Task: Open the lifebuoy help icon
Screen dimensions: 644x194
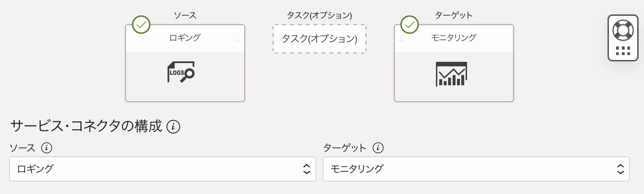Action: click(623, 30)
